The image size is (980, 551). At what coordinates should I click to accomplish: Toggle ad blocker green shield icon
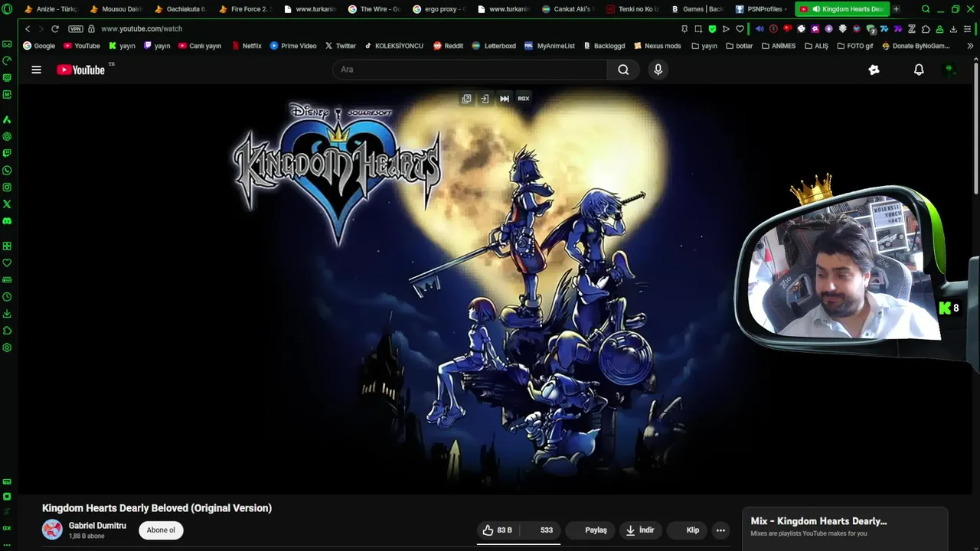pos(712,28)
